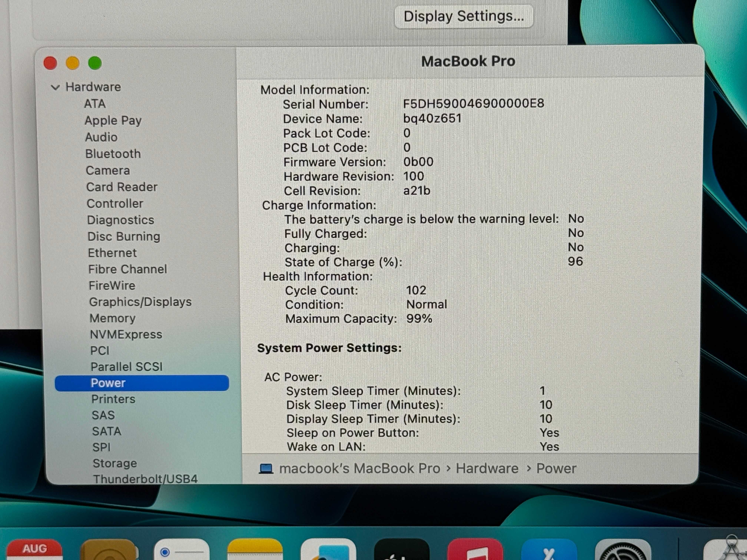
Task: Click the firmware version value 0b00
Action: coord(418,162)
